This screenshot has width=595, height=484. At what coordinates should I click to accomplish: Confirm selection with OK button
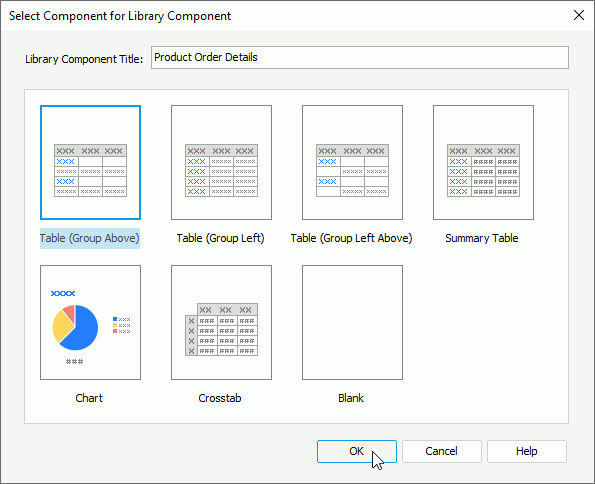(357, 451)
